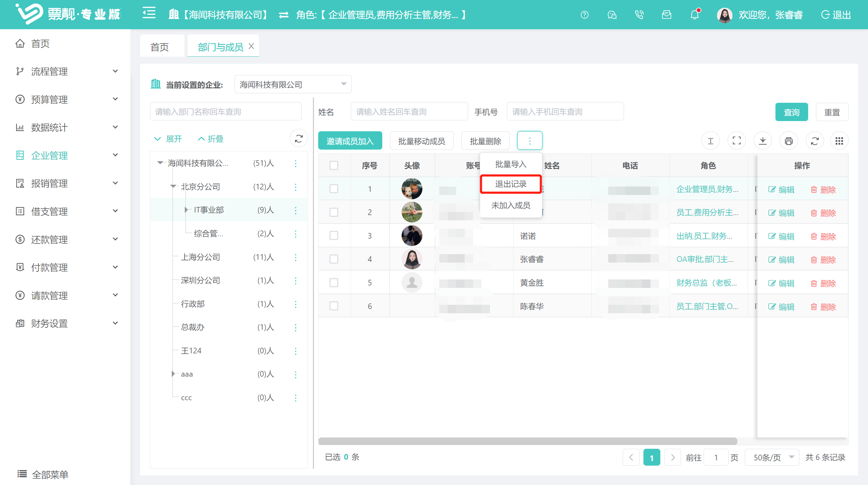Image resolution: width=868 pixels, height=485 pixels.
Task: Open row height adjustment icon
Action: coord(711,141)
